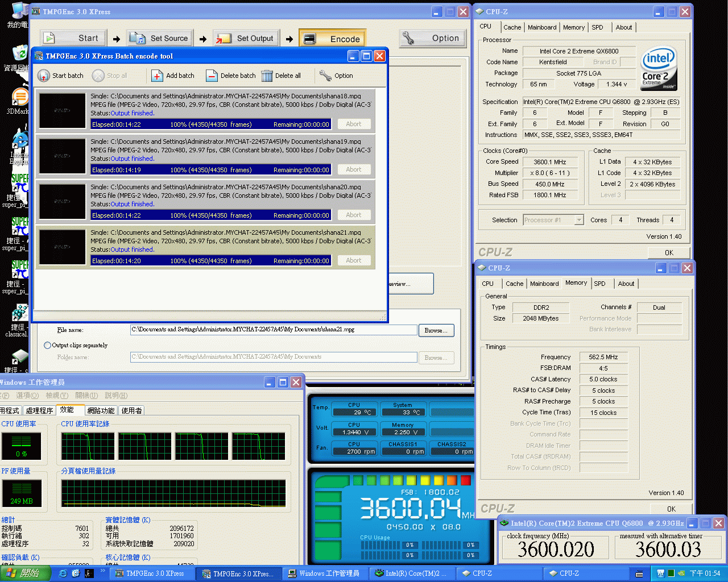Expand the Processor #1 selection dropdown
The height and width of the screenshot is (582, 728).
pos(579,220)
